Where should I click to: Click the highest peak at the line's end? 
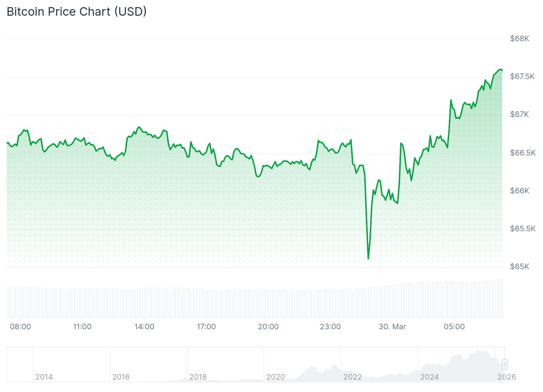pyautogui.click(x=500, y=70)
